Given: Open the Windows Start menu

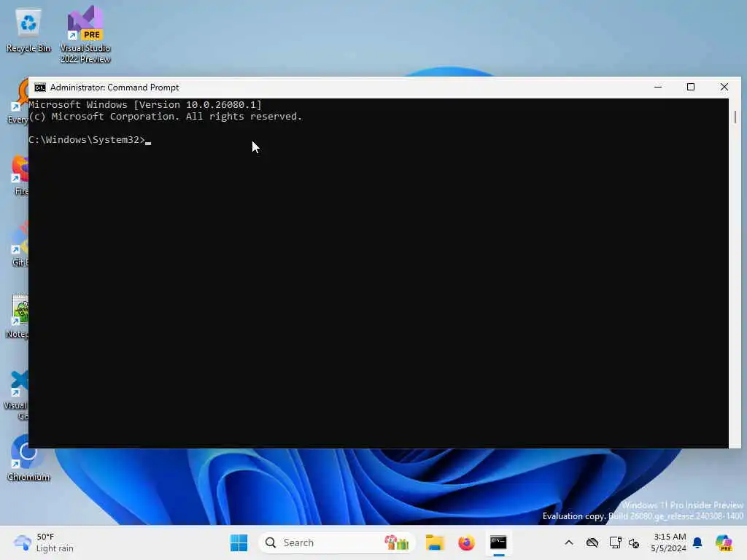Looking at the screenshot, I should click(239, 542).
